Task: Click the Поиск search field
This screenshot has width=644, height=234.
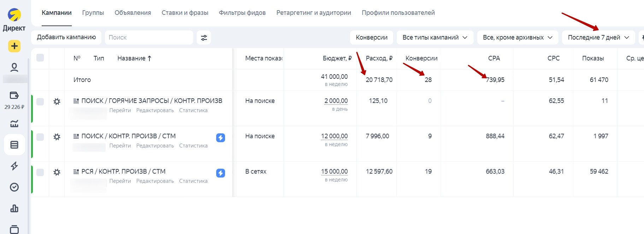Action: 148,37
